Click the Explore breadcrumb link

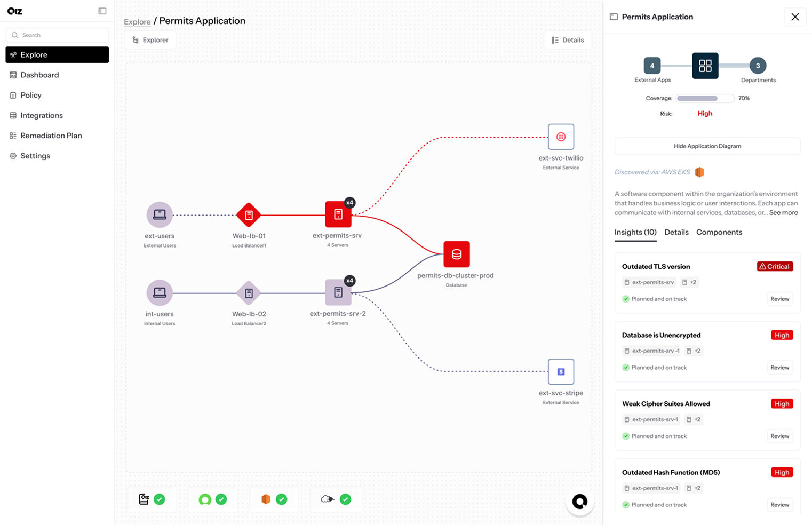click(x=137, y=22)
